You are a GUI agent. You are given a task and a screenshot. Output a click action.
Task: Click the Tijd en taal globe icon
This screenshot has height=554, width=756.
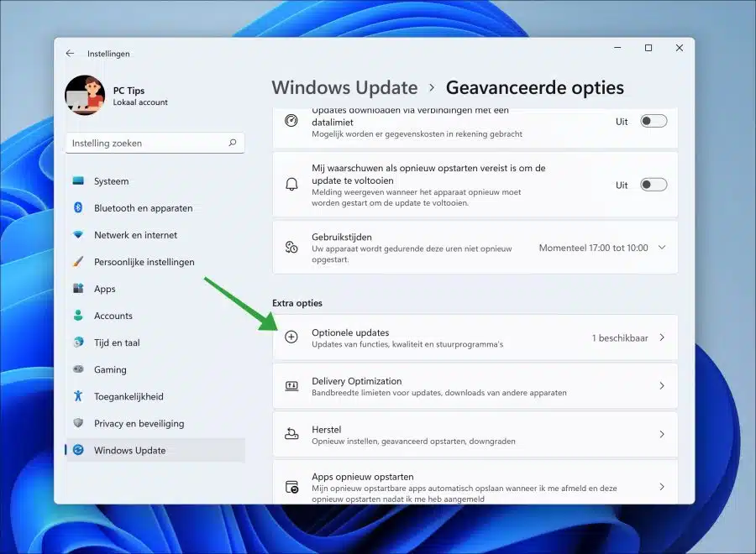click(78, 342)
